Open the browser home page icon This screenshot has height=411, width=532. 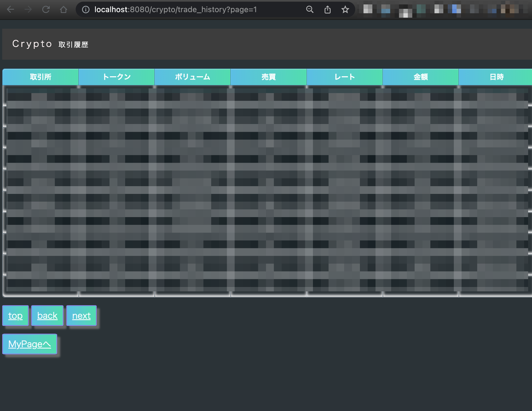pyautogui.click(x=63, y=9)
